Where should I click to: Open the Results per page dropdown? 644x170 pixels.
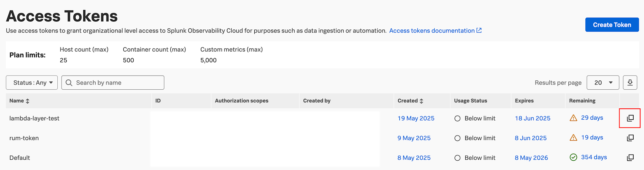coord(603,83)
